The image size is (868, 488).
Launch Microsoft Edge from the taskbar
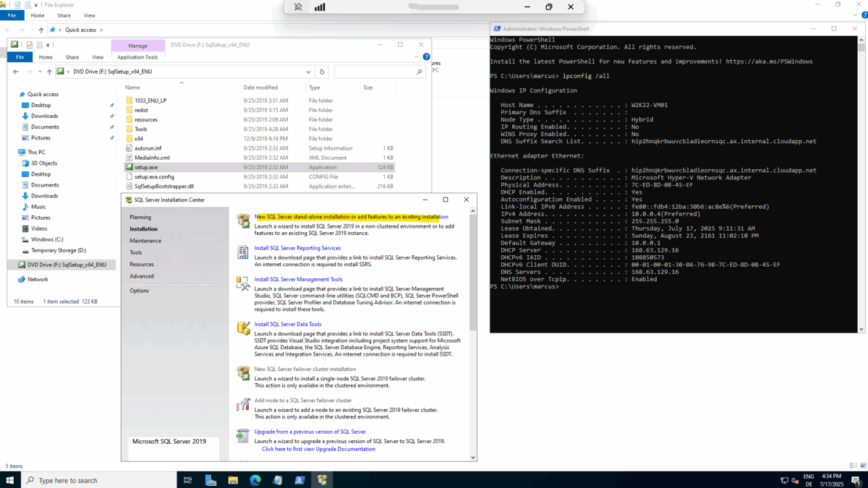click(x=256, y=479)
